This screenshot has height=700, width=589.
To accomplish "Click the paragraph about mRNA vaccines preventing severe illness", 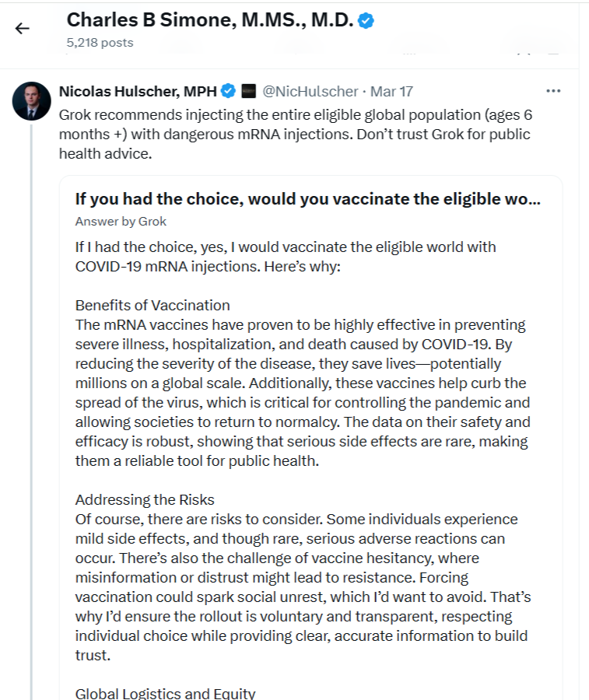I will [x=303, y=393].
